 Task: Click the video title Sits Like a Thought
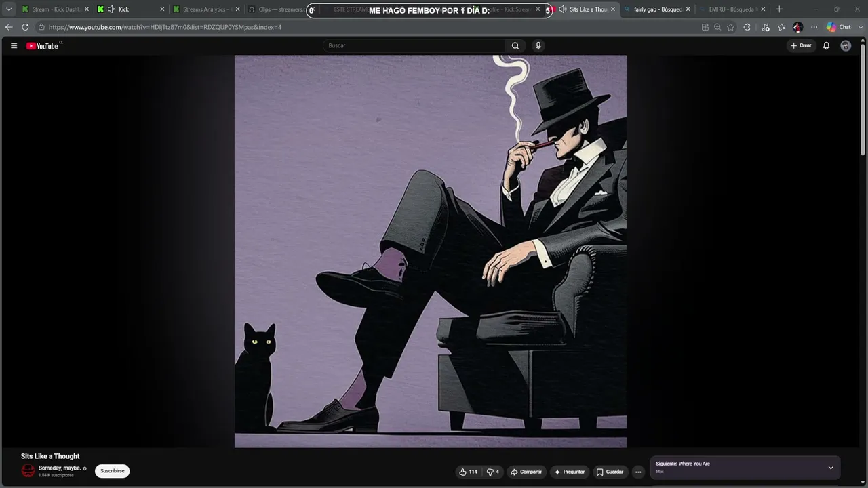pyautogui.click(x=50, y=456)
